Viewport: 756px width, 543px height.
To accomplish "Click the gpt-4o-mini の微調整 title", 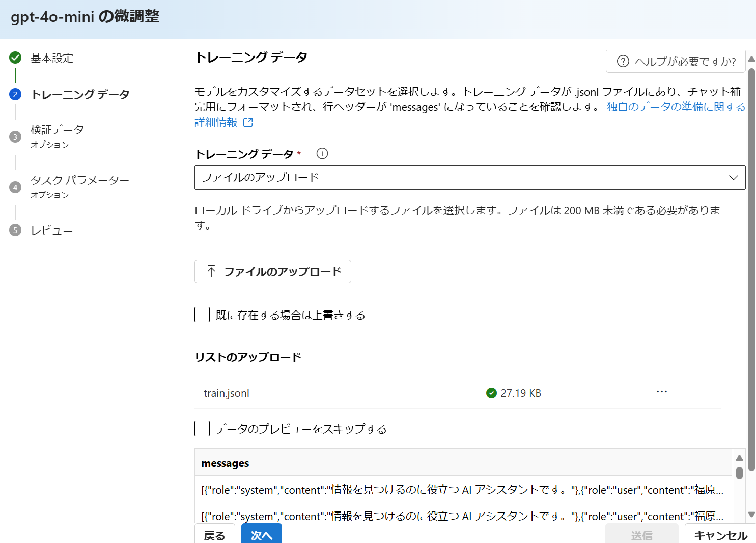I will (x=85, y=17).
